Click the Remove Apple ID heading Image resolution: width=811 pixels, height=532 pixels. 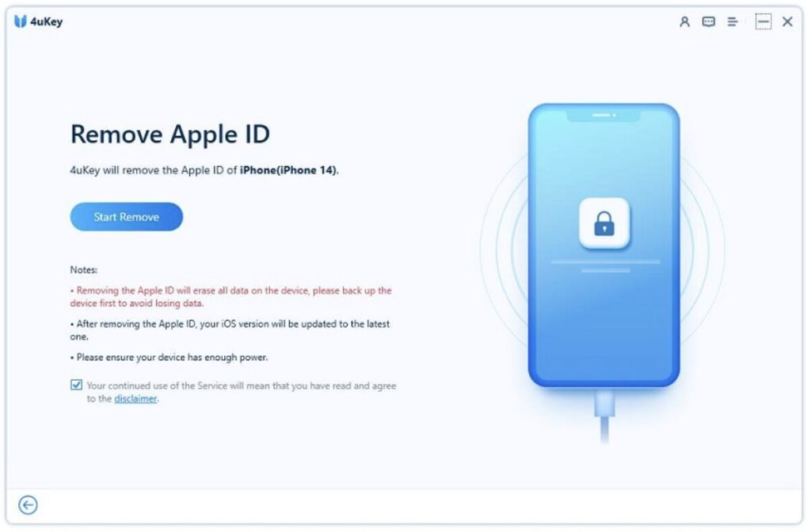point(170,134)
